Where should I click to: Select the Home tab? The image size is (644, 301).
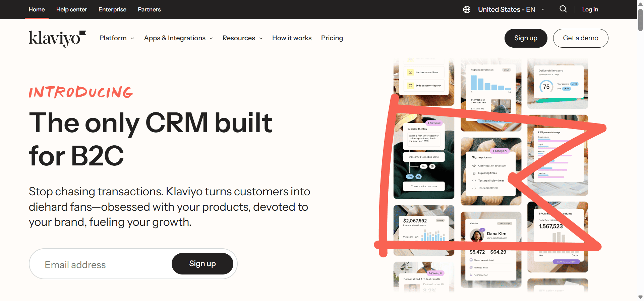(37, 9)
